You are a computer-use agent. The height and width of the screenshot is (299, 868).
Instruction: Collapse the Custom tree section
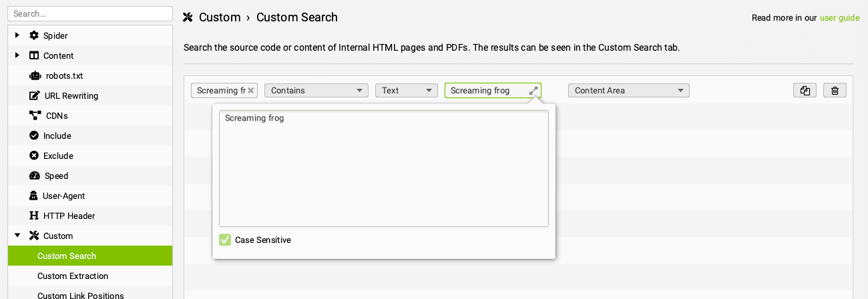click(x=17, y=236)
